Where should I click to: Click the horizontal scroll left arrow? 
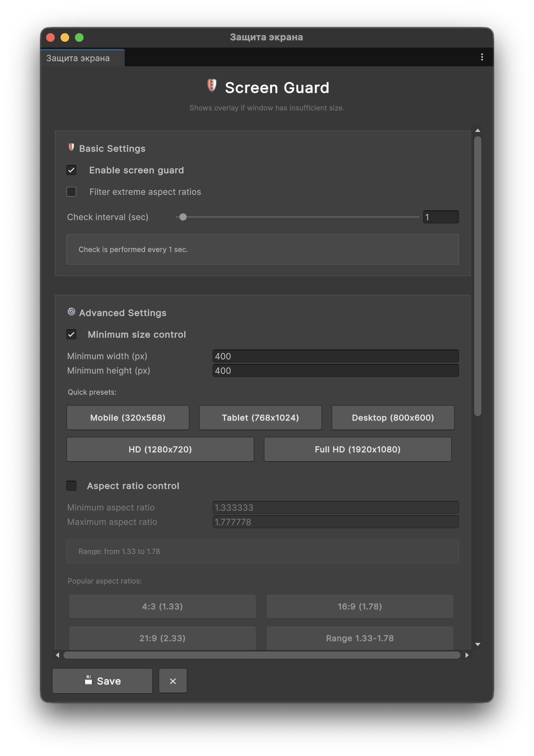pyautogui.click(x=58, y=655)
